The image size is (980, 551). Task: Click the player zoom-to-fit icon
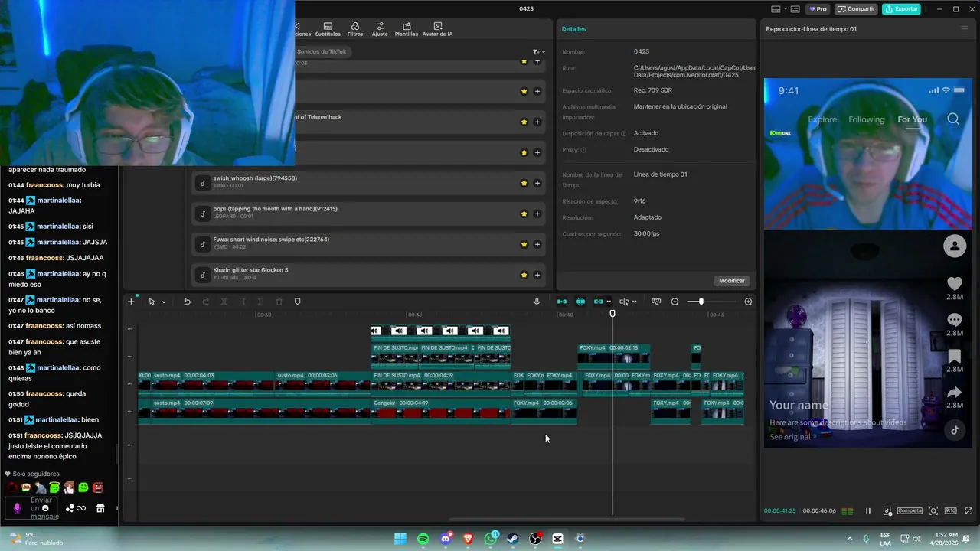(933, 510)
